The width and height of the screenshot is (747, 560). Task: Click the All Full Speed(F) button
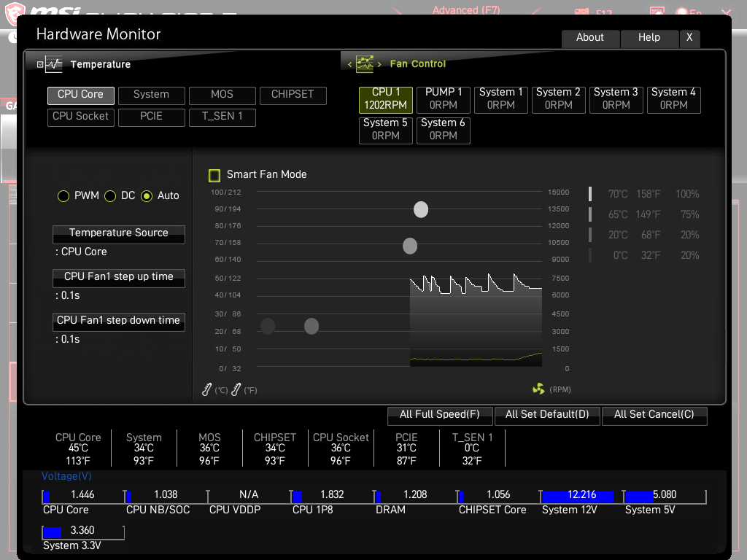[440, 415]
